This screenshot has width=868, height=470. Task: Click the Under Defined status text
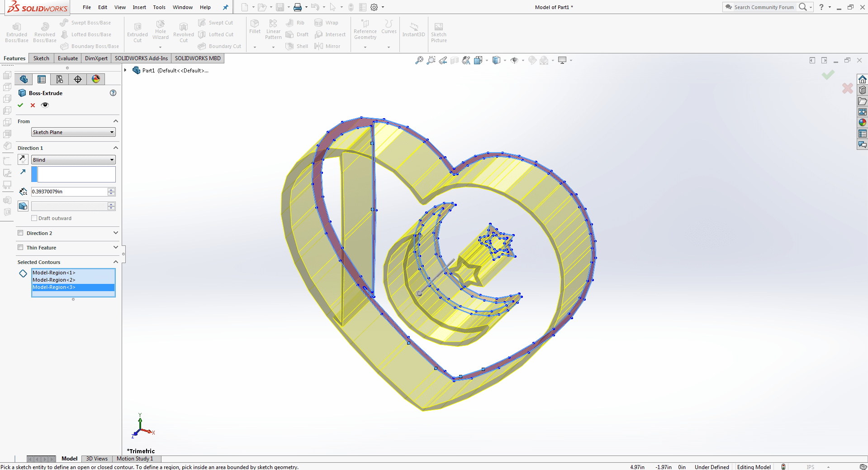[x=712, y=467]
